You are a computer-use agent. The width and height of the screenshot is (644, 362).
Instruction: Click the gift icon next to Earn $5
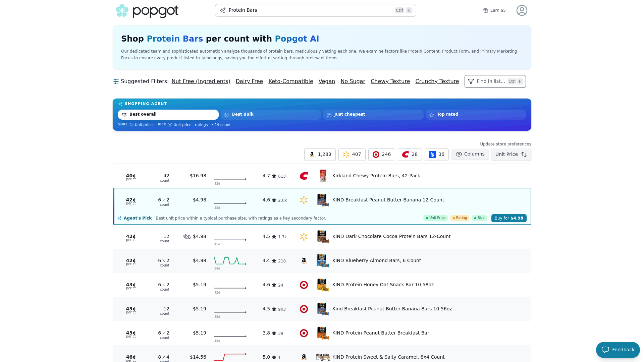point(486,10)
